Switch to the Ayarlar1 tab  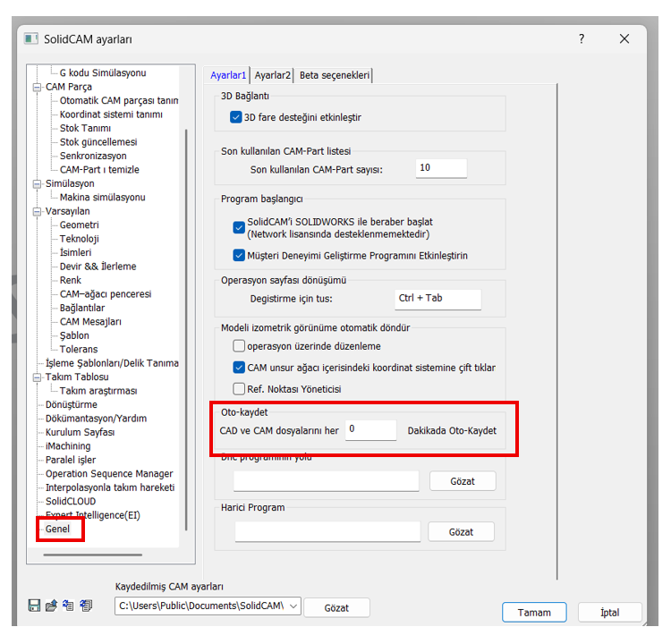228,75
